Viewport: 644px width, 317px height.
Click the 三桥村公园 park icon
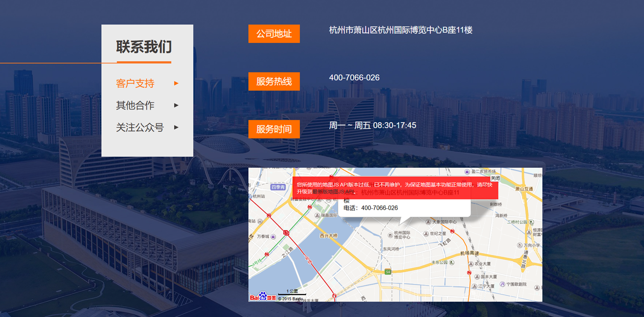coord(531,222)
